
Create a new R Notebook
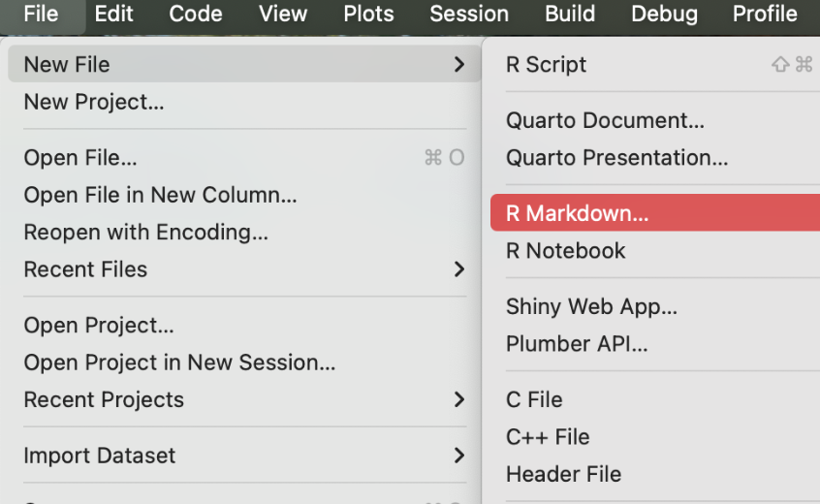(565, 251)
